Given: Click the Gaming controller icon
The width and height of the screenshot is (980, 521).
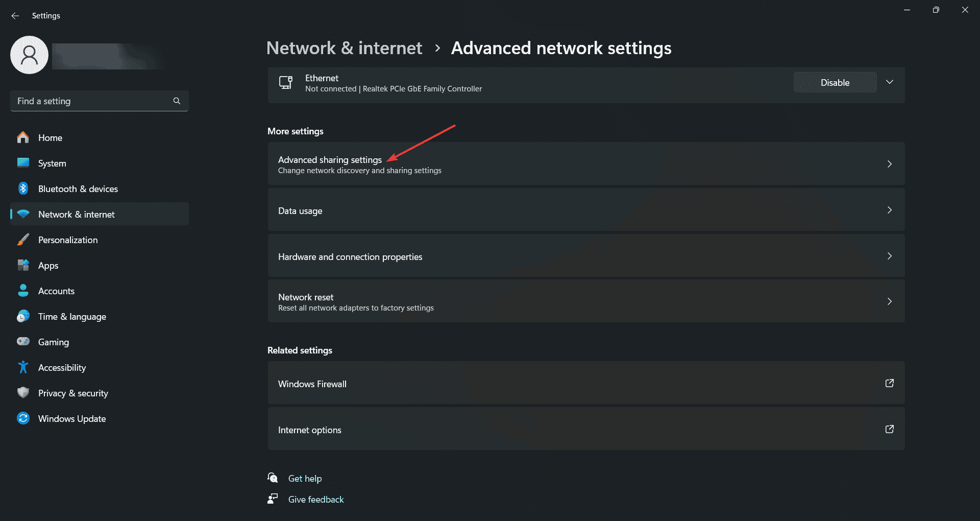Looking at the screenshot, I should click(x=23, y=342).
